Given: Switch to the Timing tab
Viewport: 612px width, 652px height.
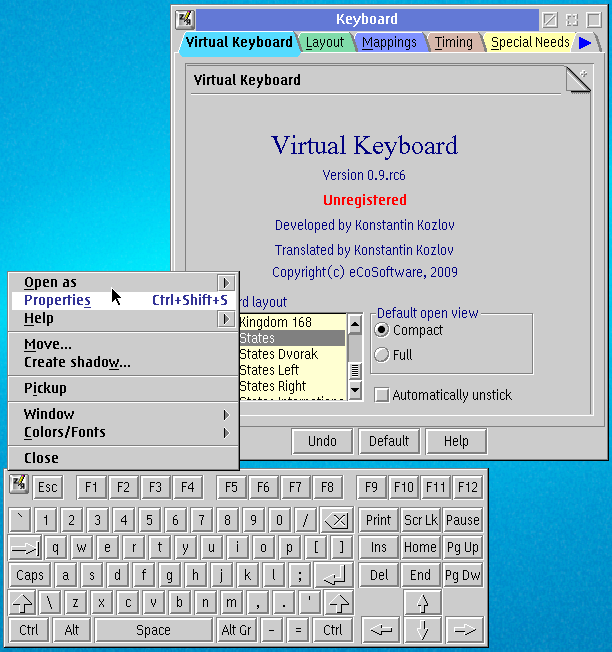Looking at the screenshot, I should click(x=454, y=42).
